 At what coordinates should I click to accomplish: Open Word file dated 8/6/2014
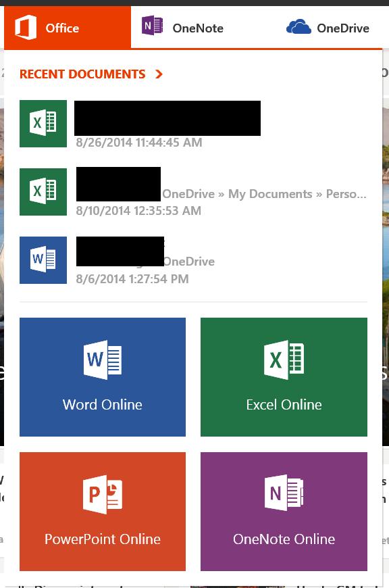(43, 260)
